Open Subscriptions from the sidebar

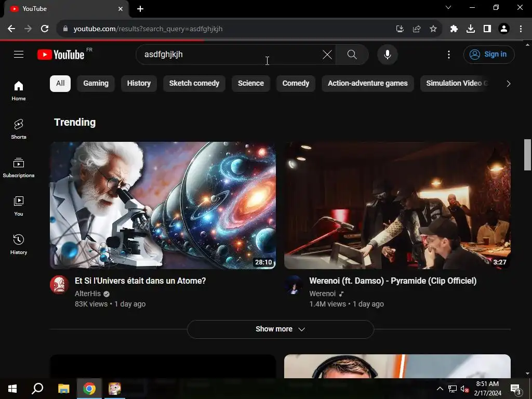point(19,168)
